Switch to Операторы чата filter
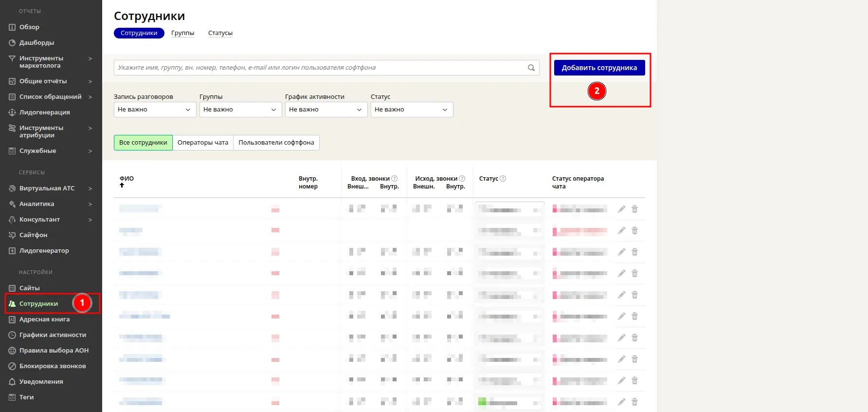868x412 pixels. click(202, 143)
